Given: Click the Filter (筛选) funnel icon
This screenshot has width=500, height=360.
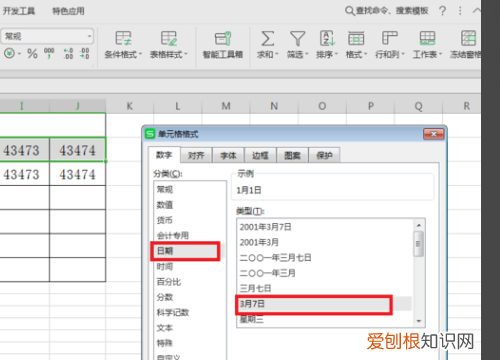Looking at the screenshot, I should pos(297,39).
